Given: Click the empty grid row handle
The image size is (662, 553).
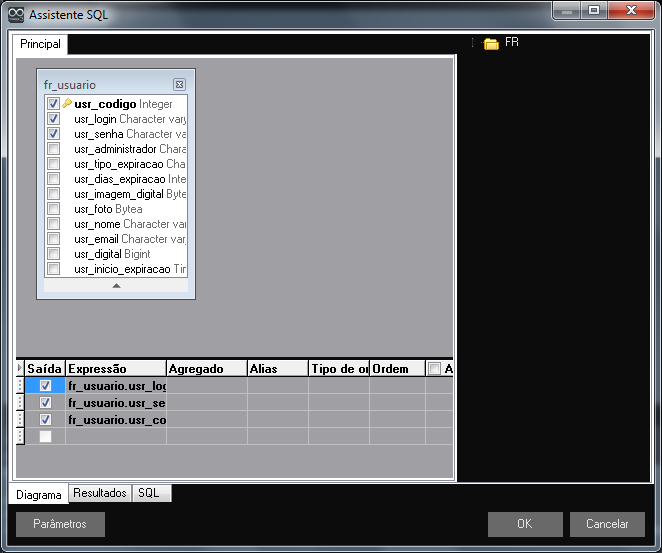Looking at the screenshot, I should point(21,436).
